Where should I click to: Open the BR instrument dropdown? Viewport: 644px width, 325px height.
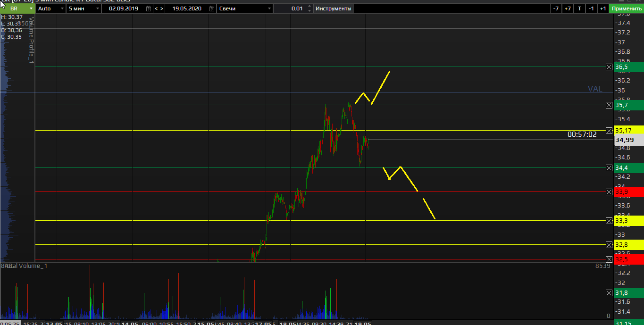(18, 8)
